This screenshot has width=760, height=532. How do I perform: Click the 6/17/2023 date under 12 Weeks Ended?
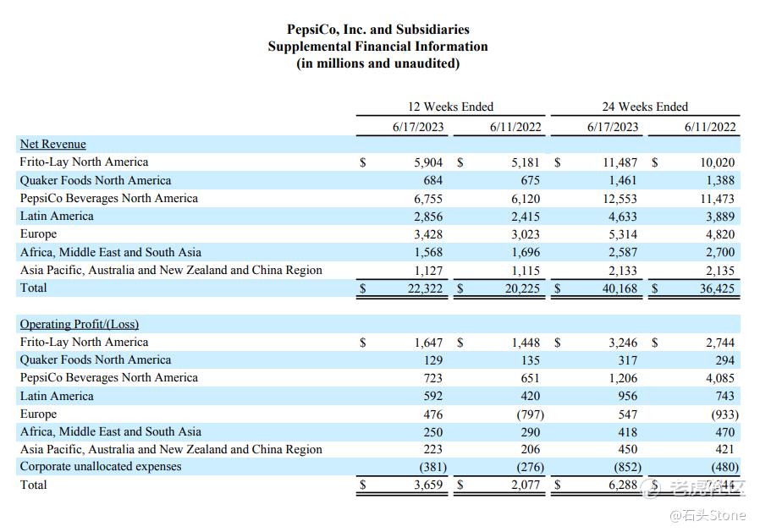point(418,127)
